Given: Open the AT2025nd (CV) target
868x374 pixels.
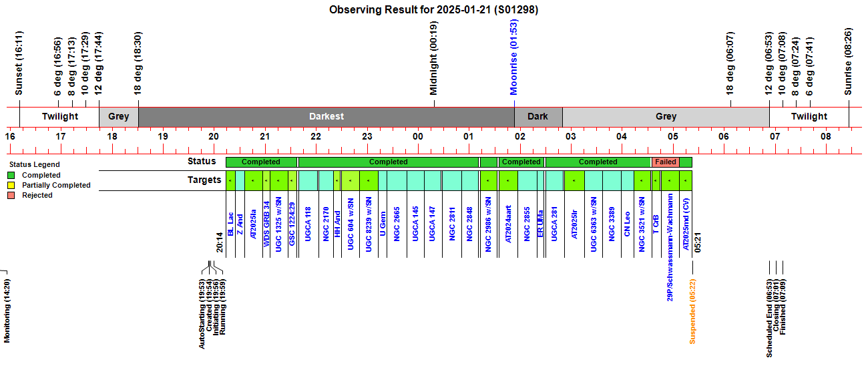Looking at the screenshot, I should (x=686, y=226).
